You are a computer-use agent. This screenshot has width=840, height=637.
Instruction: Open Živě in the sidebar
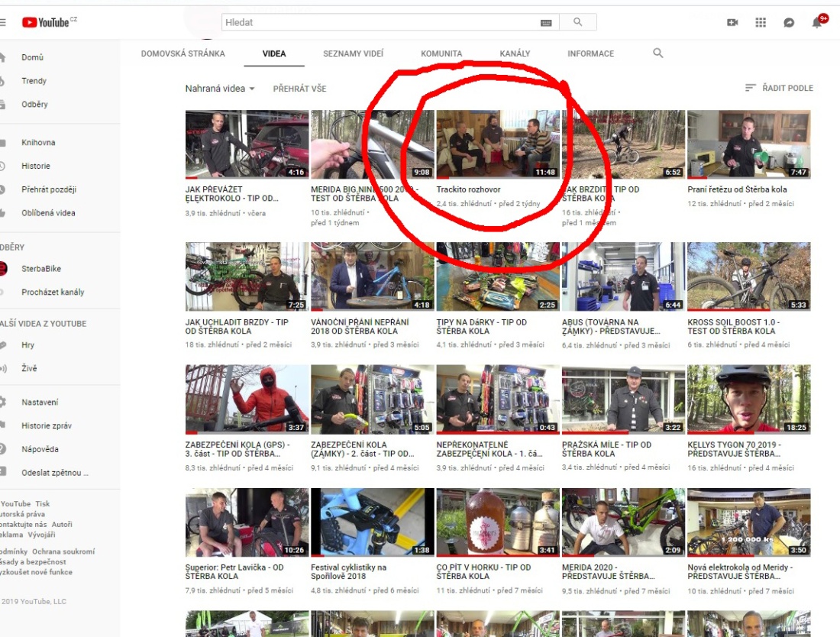click(29, 369)
